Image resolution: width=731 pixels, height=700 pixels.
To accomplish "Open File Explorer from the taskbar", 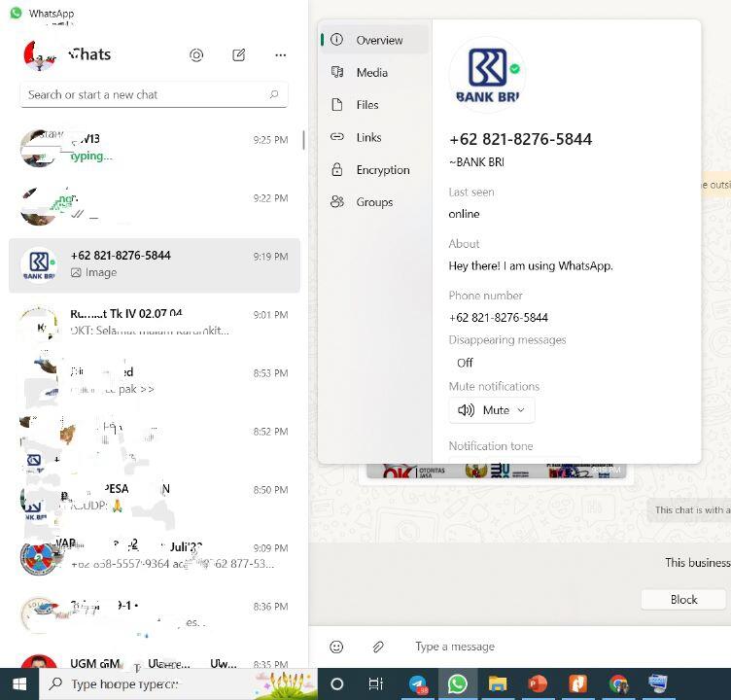I will tap(498, 684).
